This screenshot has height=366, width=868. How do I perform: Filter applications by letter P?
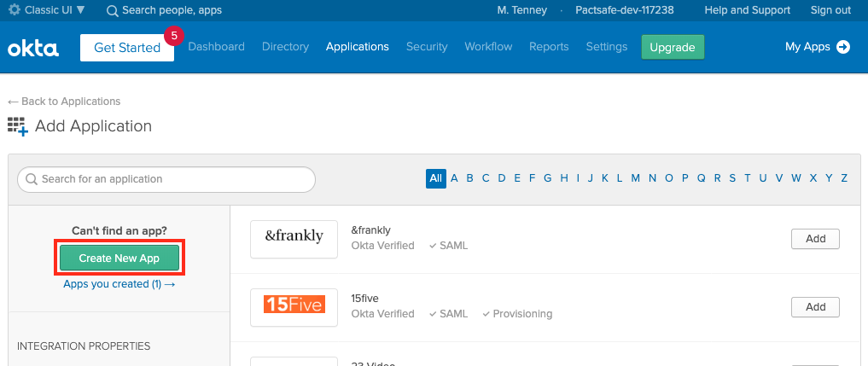point(684,178)
